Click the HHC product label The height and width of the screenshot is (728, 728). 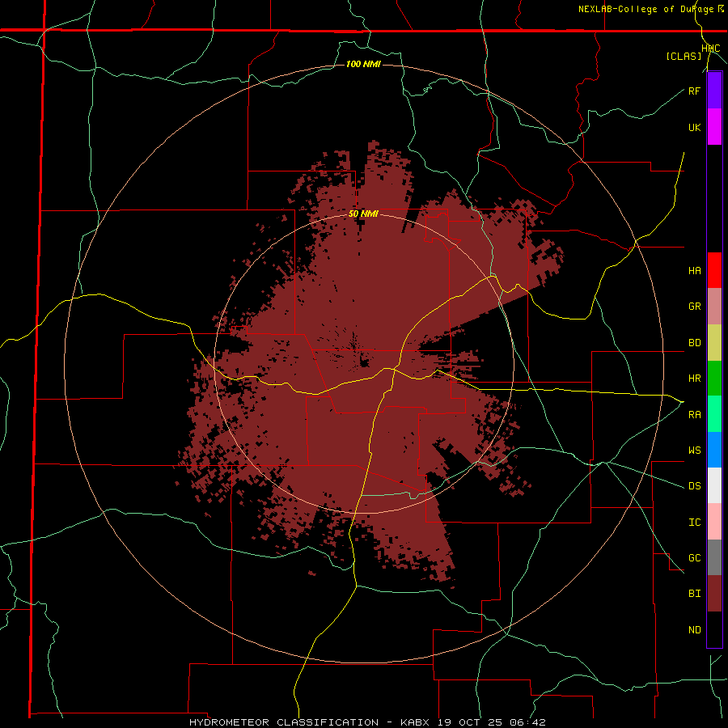711,49
